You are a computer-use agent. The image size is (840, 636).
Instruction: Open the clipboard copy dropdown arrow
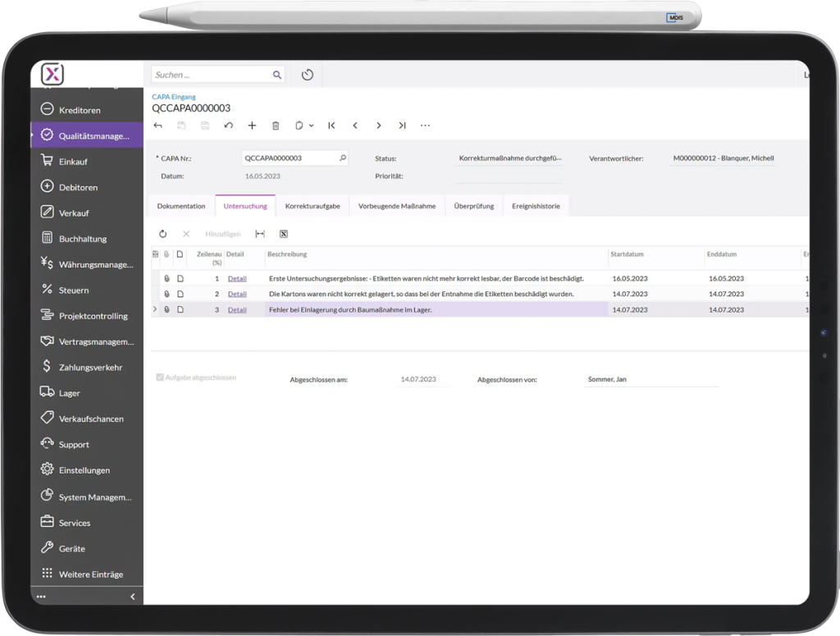311,126
